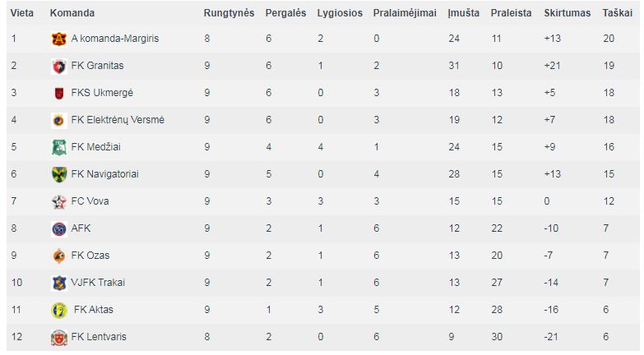
Task: Click the FK Navigatoriai team logo
Action: [59, 174]
